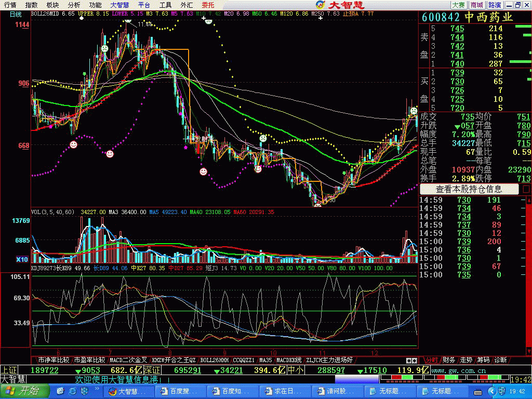Open the 指数 menu
This screenshot has height=399, width=532.
(32, 5)
